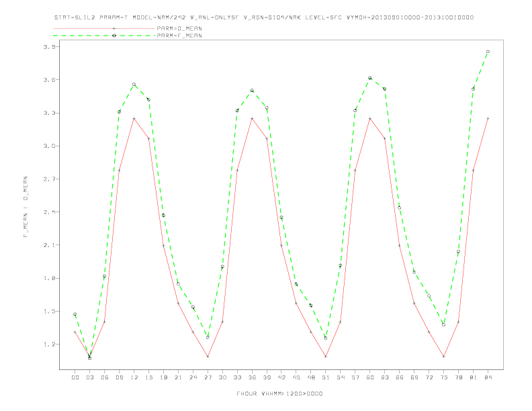Click the 78 forecast hour tick label
This screenshot has width=532, height=411.
pos(458,377)
